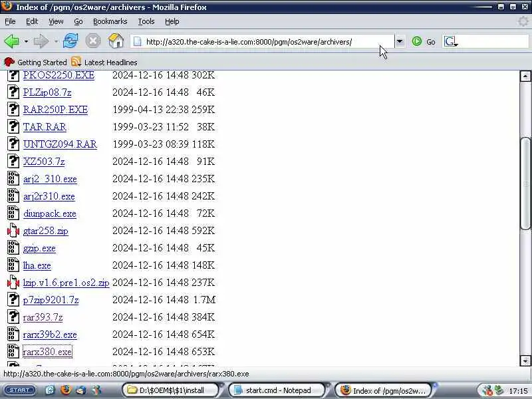The height and width of the screenshot is (399, 532).
Task: Open the Tools menu
Action: click(146, 21)
